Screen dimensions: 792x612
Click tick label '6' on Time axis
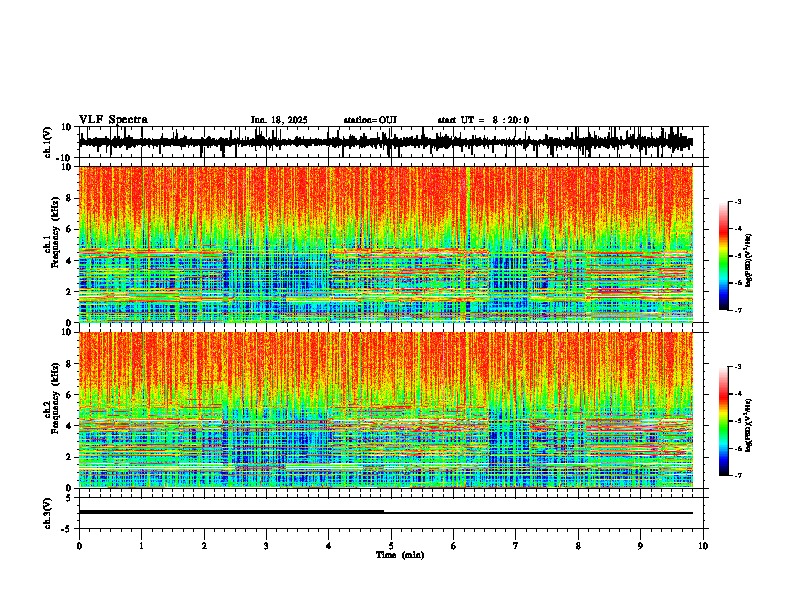(454, 546)
